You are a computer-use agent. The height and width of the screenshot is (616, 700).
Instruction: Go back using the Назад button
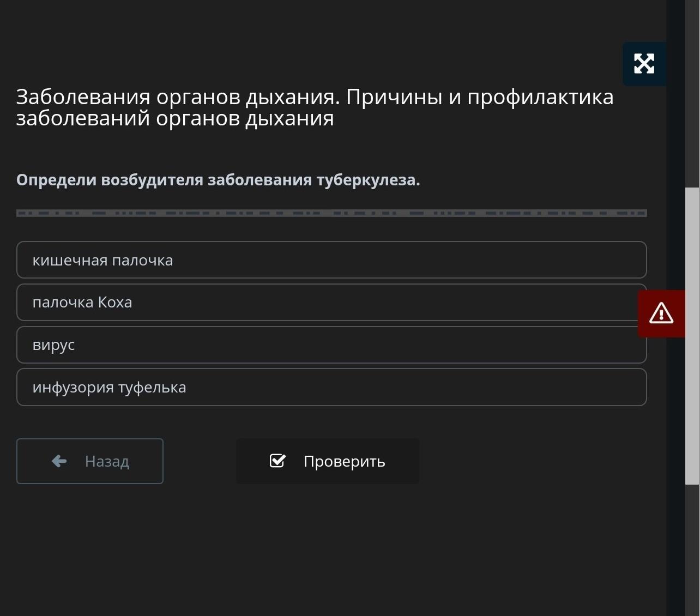pyautogui.click(x=90, y=461)
